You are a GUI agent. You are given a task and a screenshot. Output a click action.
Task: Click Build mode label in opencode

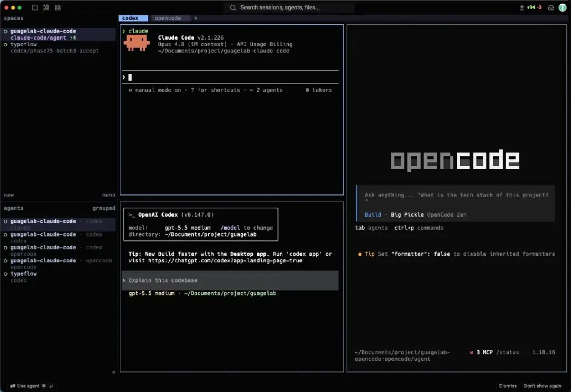pyautogui.click(x=373, y=214)
